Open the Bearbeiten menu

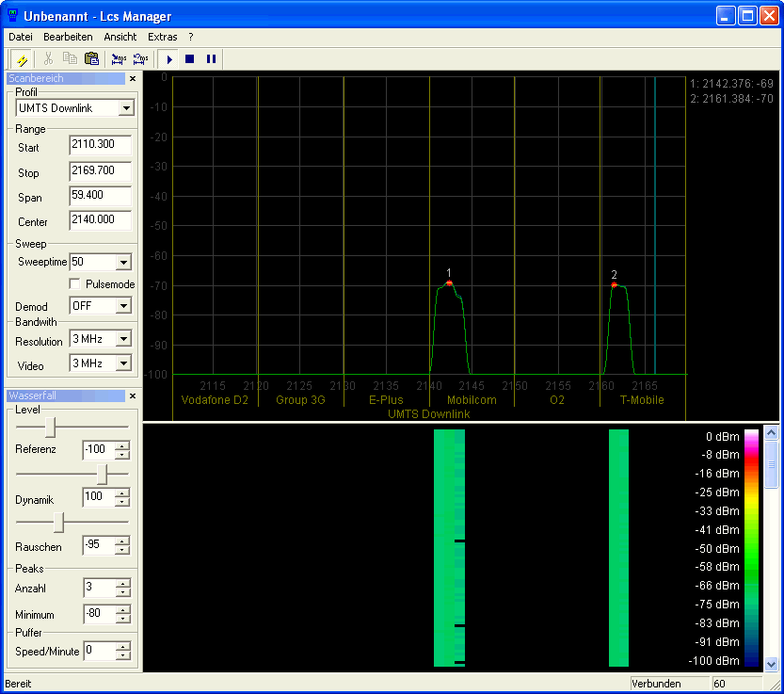click(68, 37)
